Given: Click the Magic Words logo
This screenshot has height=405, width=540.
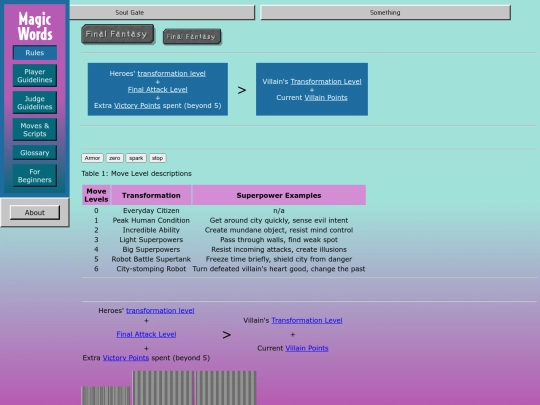Looking at the screenshot, I should coord(35,26).
